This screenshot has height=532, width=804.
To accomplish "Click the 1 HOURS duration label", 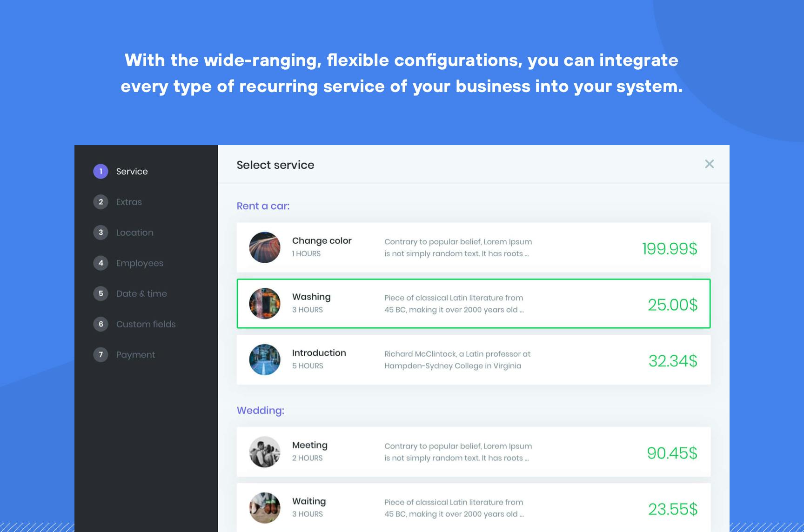I will click(x=306, y=253).
